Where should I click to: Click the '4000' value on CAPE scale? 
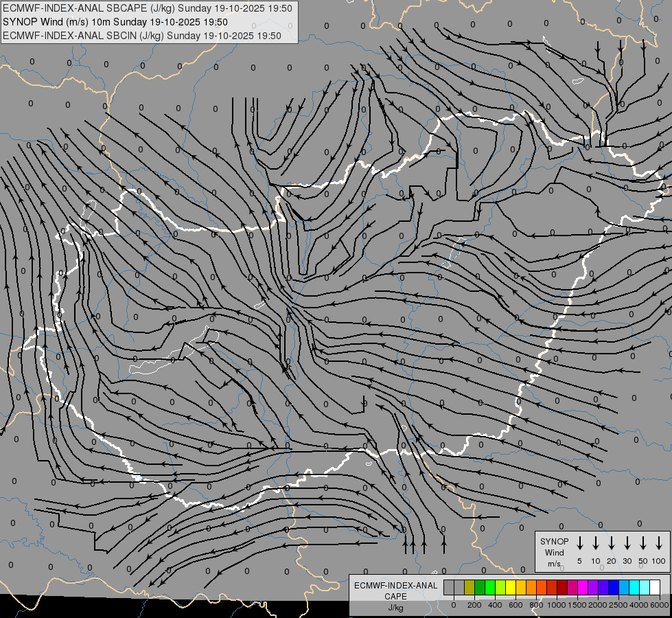(x=639, y=605)
